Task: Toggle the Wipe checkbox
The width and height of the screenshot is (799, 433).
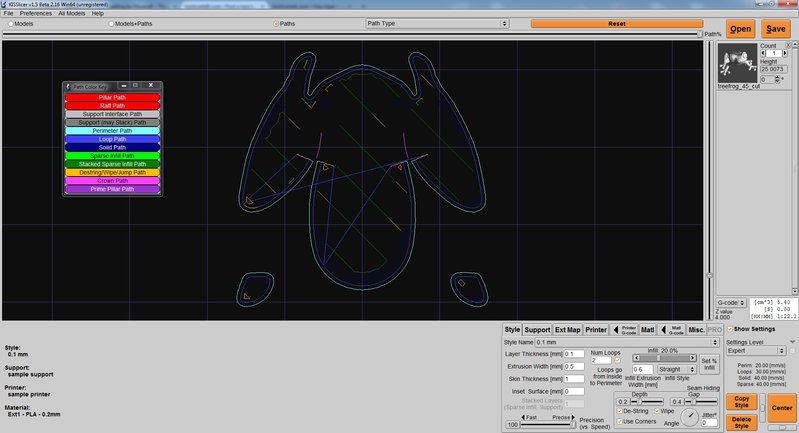Action: [657, 411]
